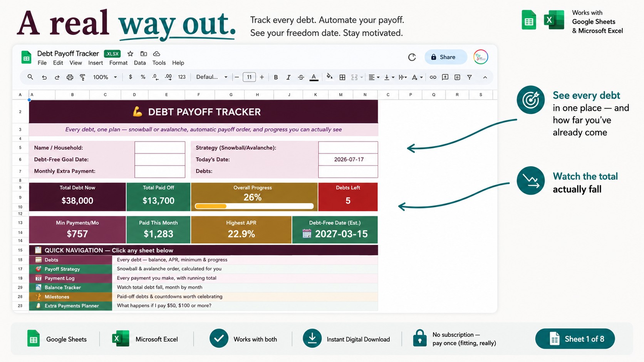Viewport: 644px width, 362px height.
Task: Open the text wrapping options
Action: [403, 77]
